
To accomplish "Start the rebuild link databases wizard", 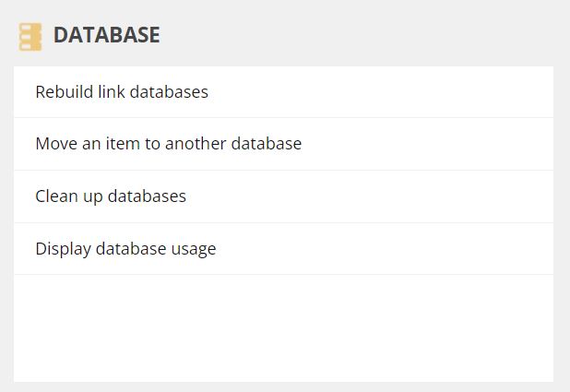I will pyautogui.click(x=283, y=92).
